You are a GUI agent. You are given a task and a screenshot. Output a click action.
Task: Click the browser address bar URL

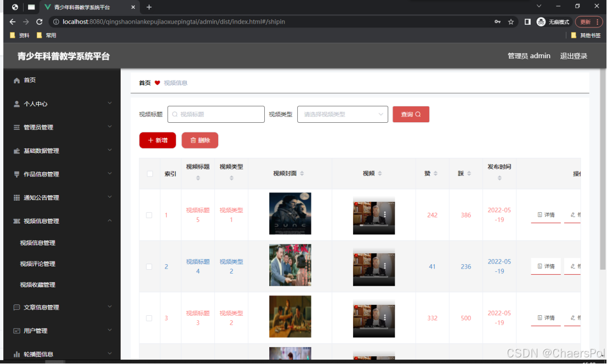(174, 22)
